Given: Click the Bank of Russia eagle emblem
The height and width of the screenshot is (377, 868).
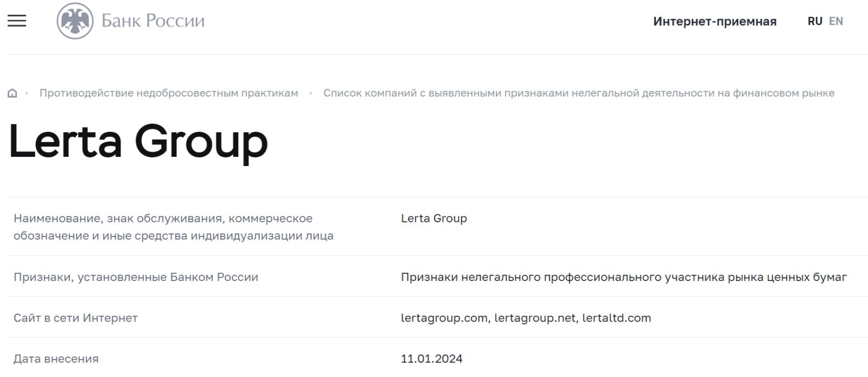Looking at the screenshot, I should [x=75, y=21].
